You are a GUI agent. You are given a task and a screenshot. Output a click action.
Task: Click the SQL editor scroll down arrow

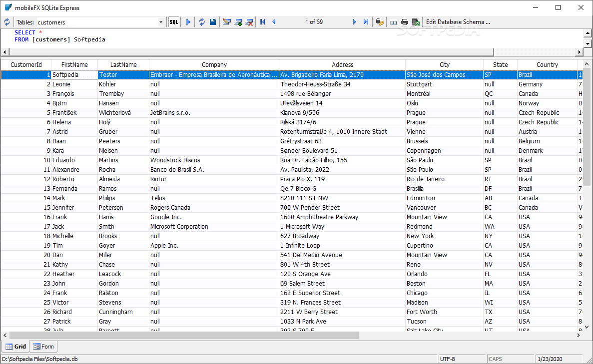[588, 44]
